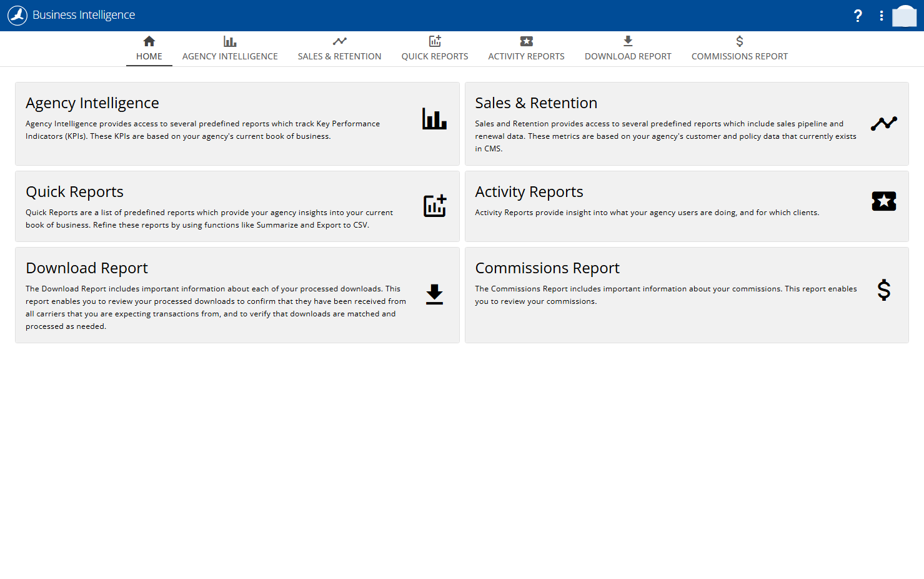924x579 pixels.
Task: Click the chart-plus icon in Quick Reports card
Action: point(435,206)
